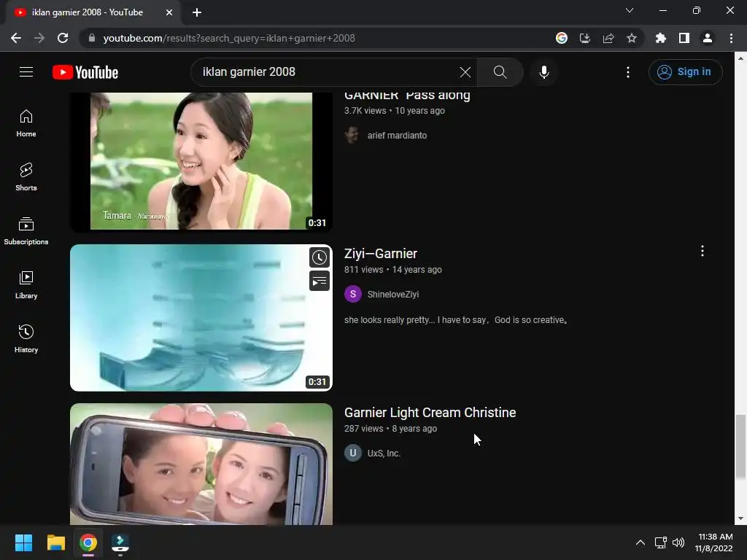747x560 pixels.
Task: Open a new browser tab
Action: point(197,12)
